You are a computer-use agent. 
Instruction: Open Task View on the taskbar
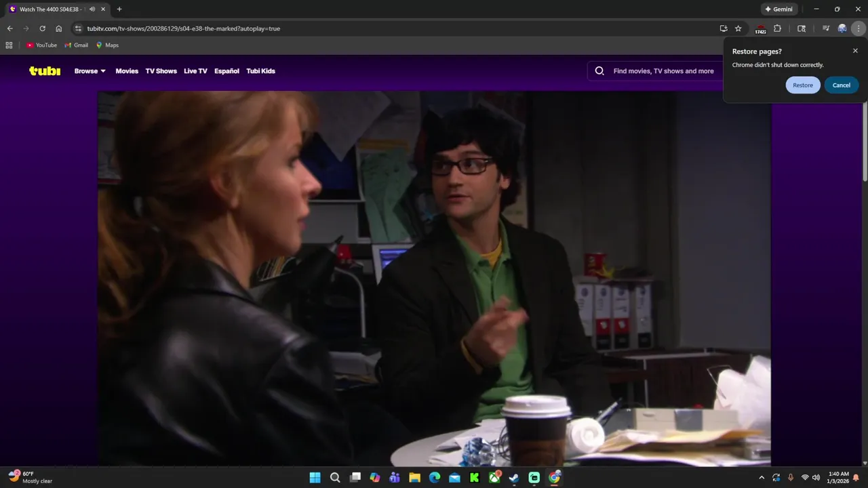355,478
